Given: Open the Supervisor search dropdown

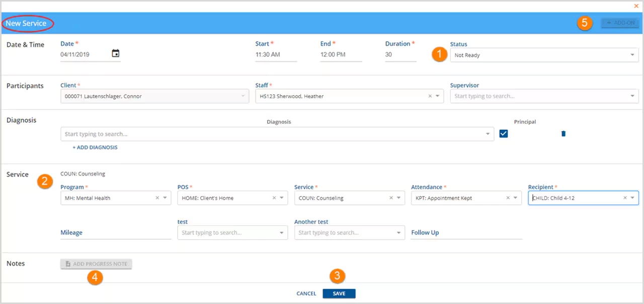Looking at the screenshot, I should [544, 96].
